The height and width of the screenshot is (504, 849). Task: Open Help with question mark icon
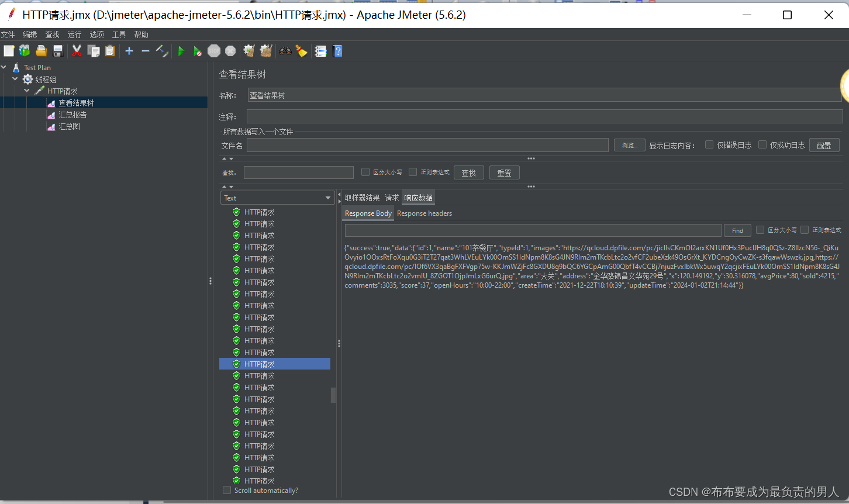click(x=337, y=51)
